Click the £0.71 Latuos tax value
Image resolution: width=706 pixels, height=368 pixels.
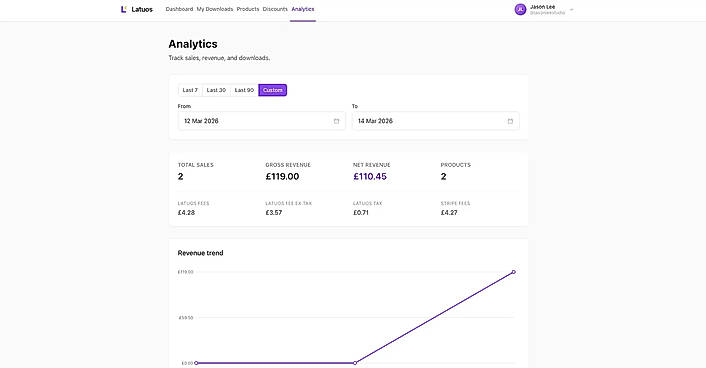(361, 213)
